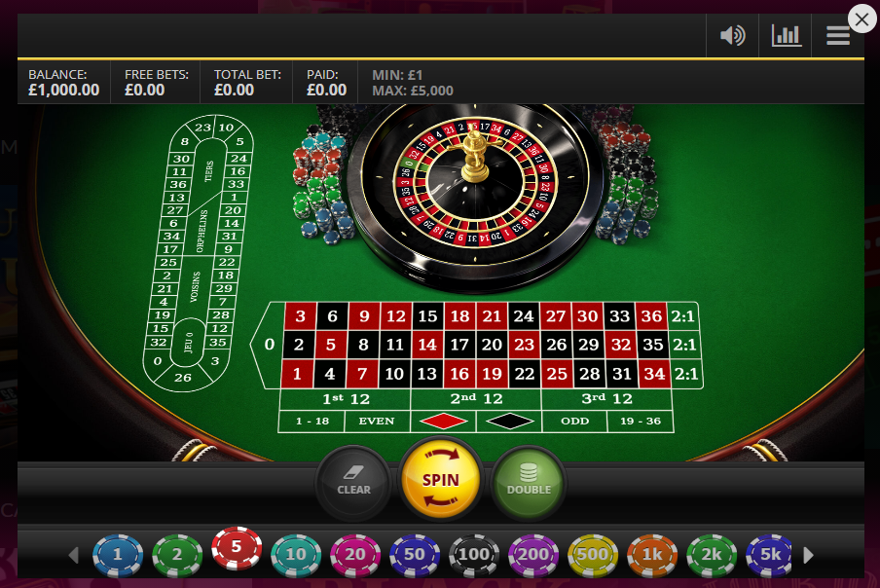The height and width of the screenshot is (588, 880).
Task: Clear all bets with CLEAR button
Action: [x=353, y=482]
